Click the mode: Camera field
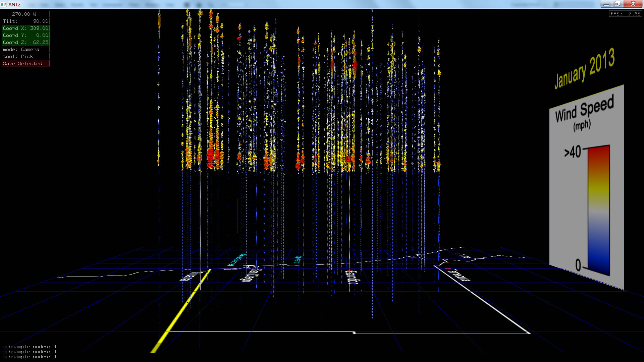Image resolution: width=644 pixels, height=362 pixels. (x=25, y=49)
